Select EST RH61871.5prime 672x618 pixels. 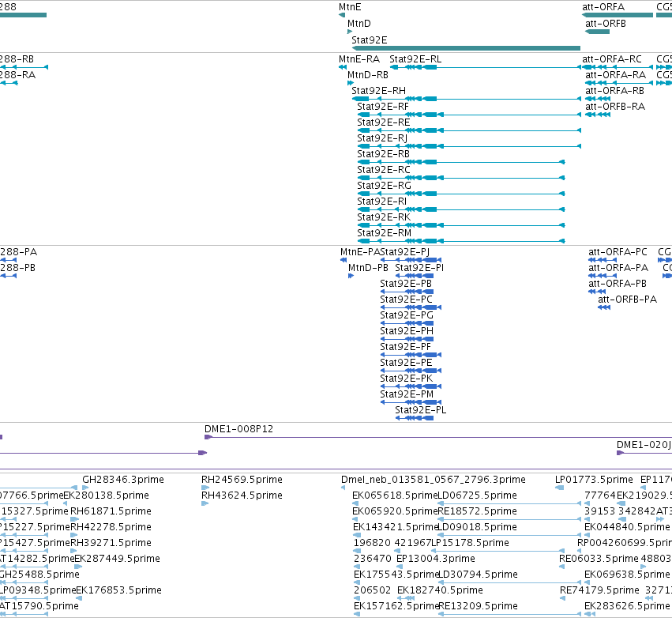[111, 511]
